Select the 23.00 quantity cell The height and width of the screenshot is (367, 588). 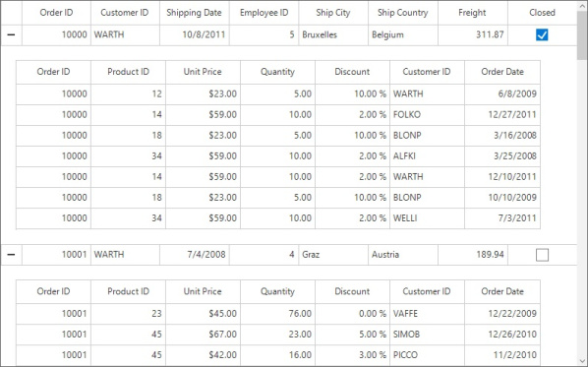point(277,335)
